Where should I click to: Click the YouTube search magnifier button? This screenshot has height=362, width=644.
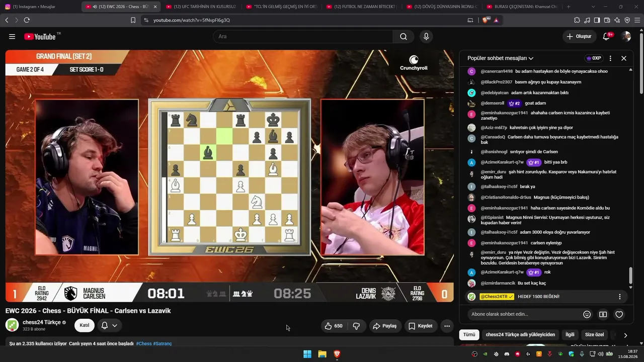coord(404,36)
